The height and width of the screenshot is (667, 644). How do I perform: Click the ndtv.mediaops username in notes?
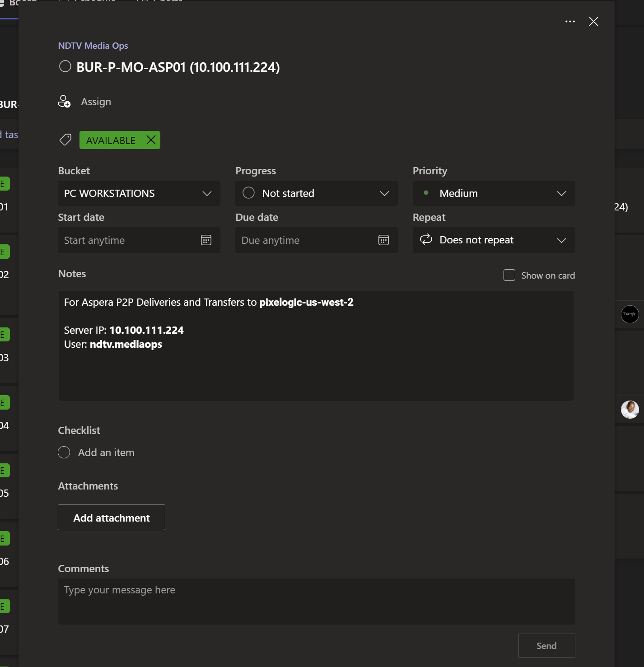pyautogui.click(x=126, y=344)
